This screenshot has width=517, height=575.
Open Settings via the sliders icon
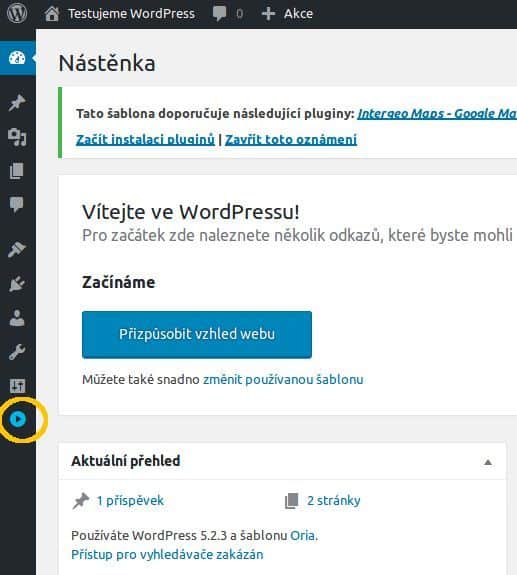coord(17,386)
